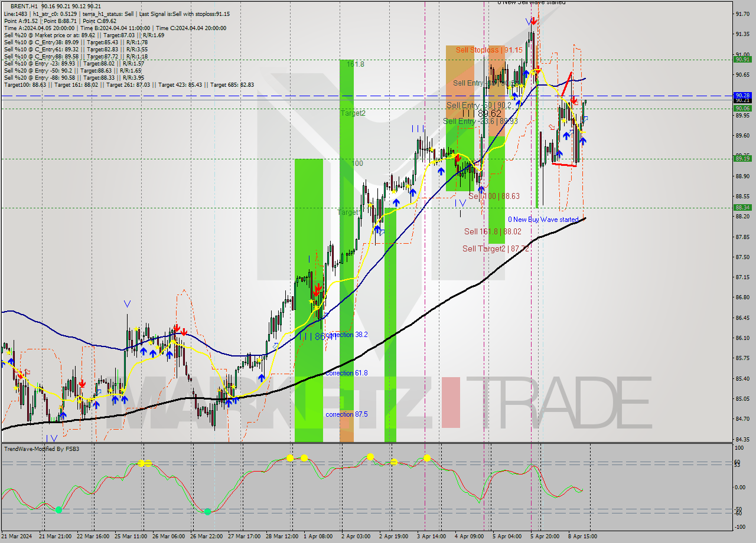Click the '28 Mar 12:00' date label

click(x=282, y=537)
